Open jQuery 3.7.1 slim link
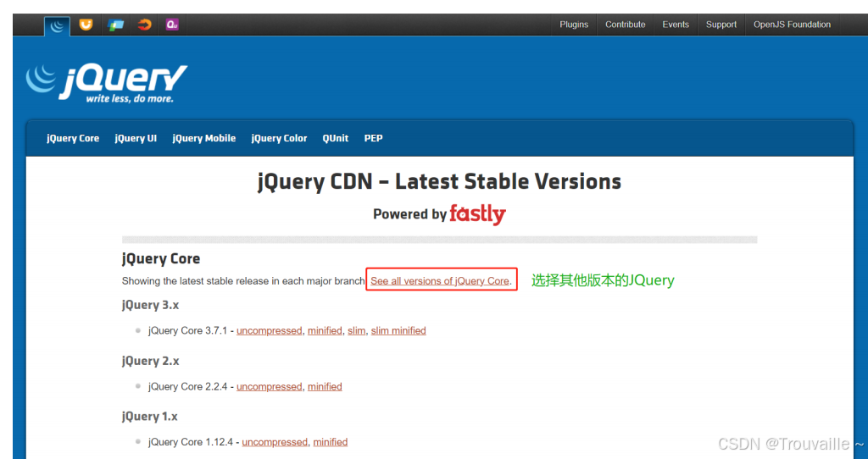Viewport: 868px width, 459px height. pos(357,331)
